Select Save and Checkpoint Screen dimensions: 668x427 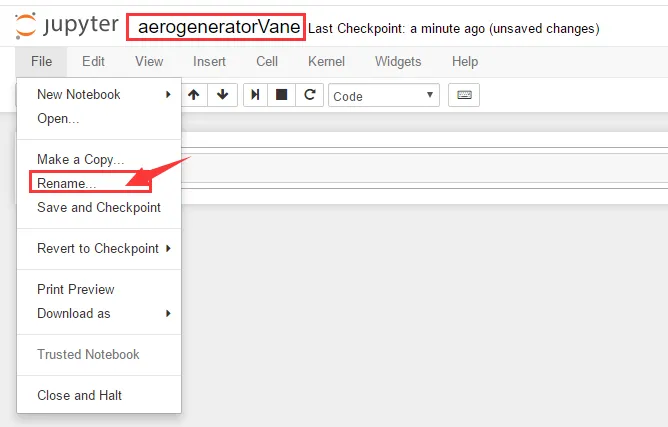point(99,207)
